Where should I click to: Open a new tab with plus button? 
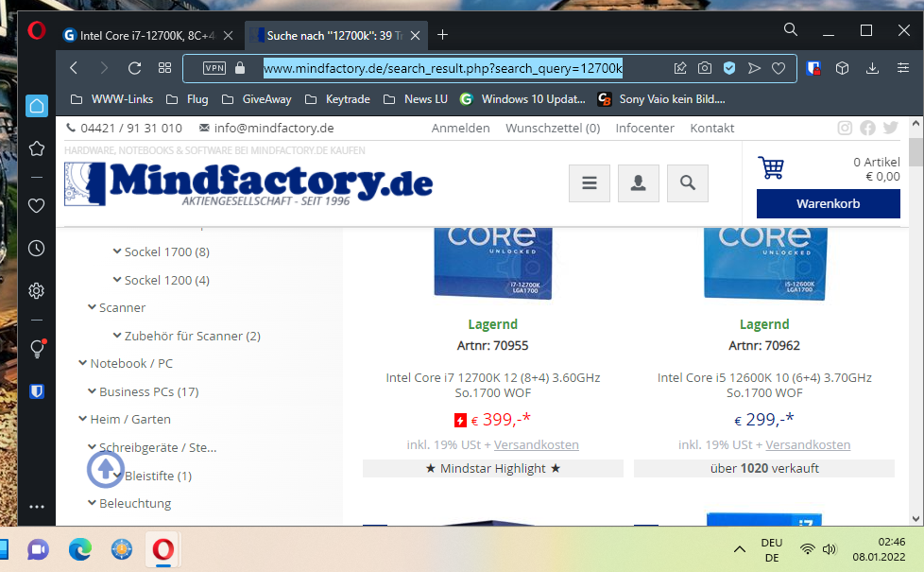pos(442,35)
